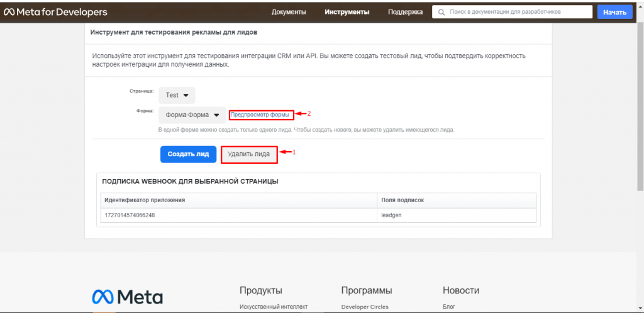644x313 pixels.
Task: Open the Блог footer link
Action: click(x=449, y=307)
